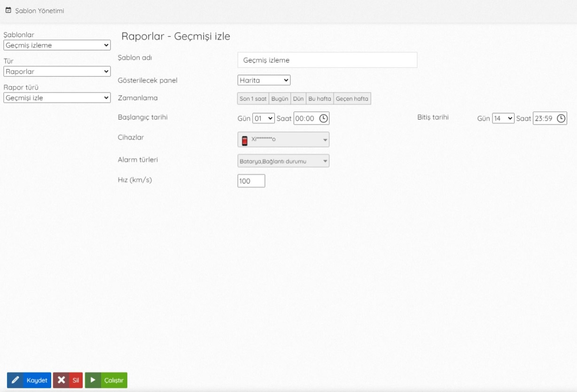This screenshot has height=392, width=577.
Task: Choose the Bugün time range
Action: (280, 99)
